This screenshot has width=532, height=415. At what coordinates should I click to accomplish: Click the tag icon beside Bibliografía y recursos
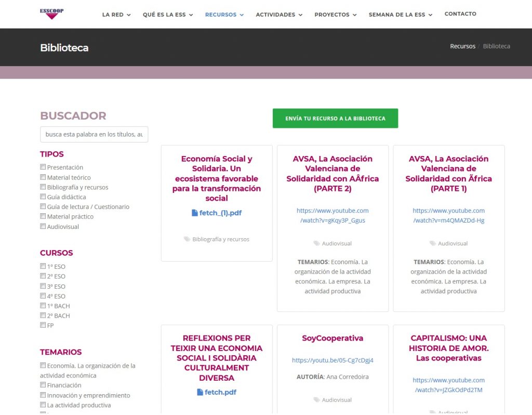tap(187, 239)
